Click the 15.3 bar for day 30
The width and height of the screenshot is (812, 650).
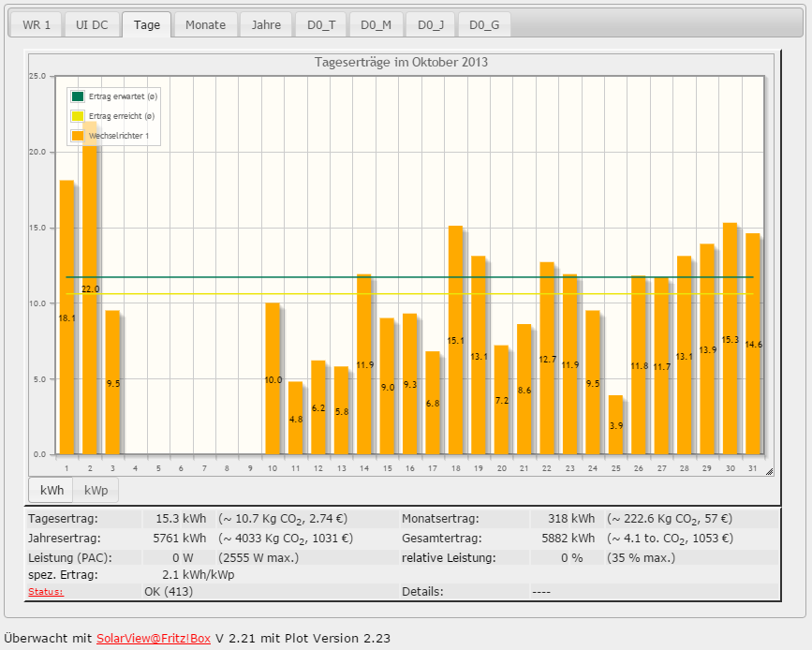tap(731, 339)
